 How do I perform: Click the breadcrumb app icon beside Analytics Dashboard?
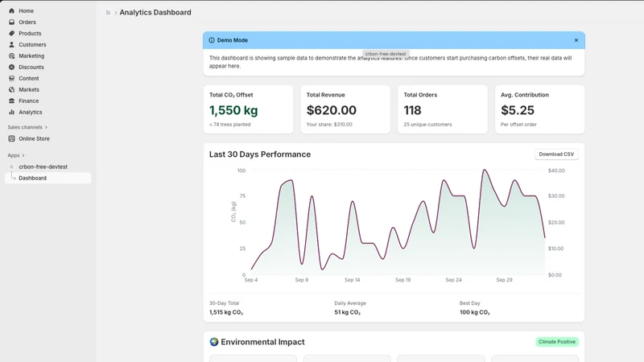point(108,13)
